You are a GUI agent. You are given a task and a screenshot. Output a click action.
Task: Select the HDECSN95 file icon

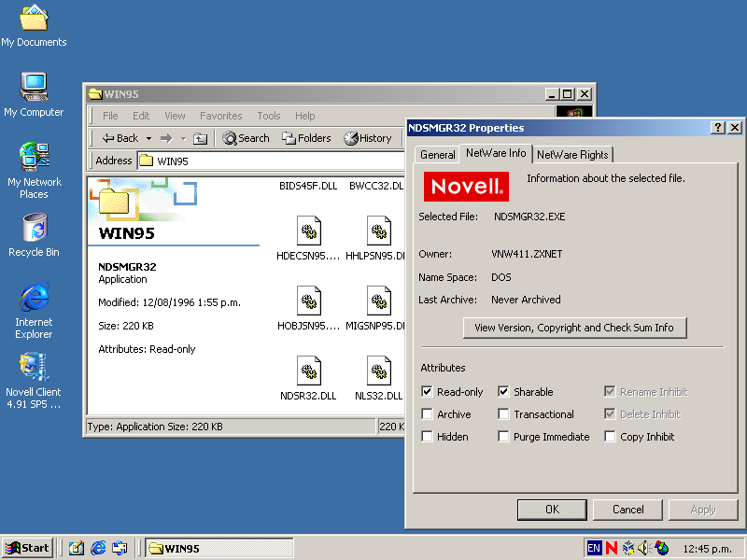pyautogui.click(x=308, y=231)
